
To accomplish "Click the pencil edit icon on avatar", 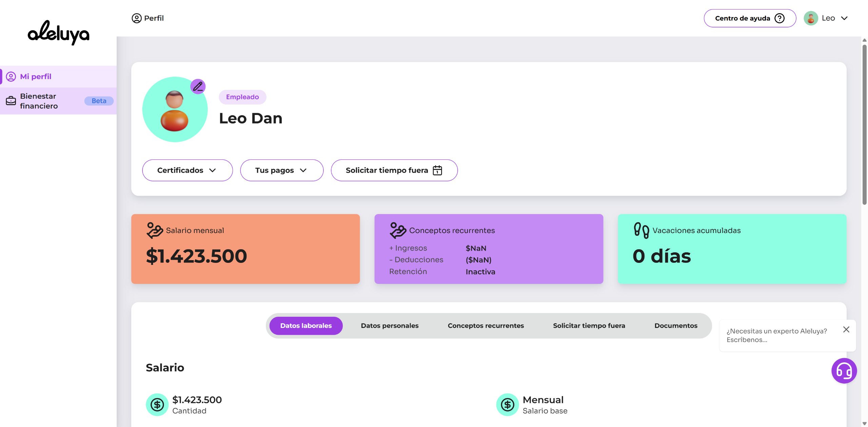I will click(198, 86).
